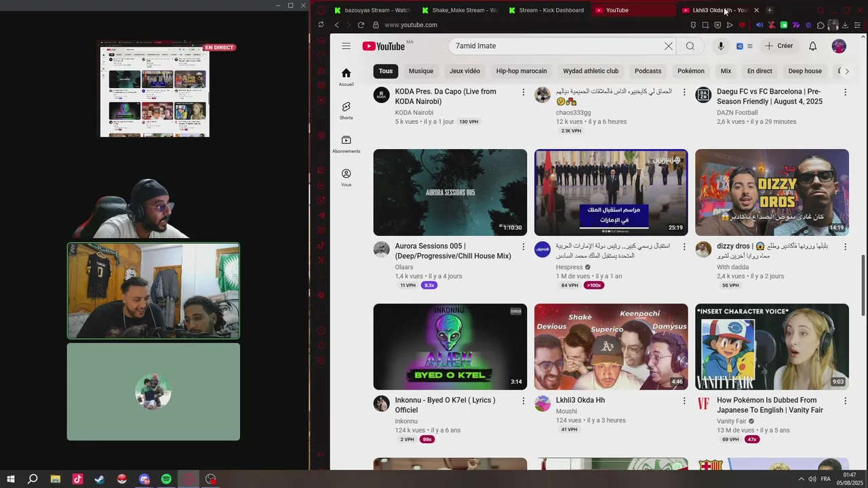This screenshot has width=868, height=488.
Task: Open Vous section in YouTube sidebar
Action: (346, 178)
